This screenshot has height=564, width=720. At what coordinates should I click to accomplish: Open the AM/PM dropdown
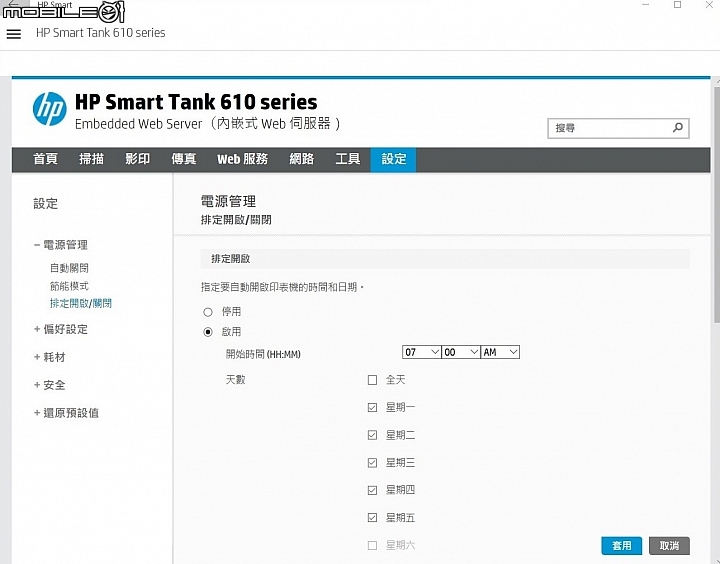(500, 352)
